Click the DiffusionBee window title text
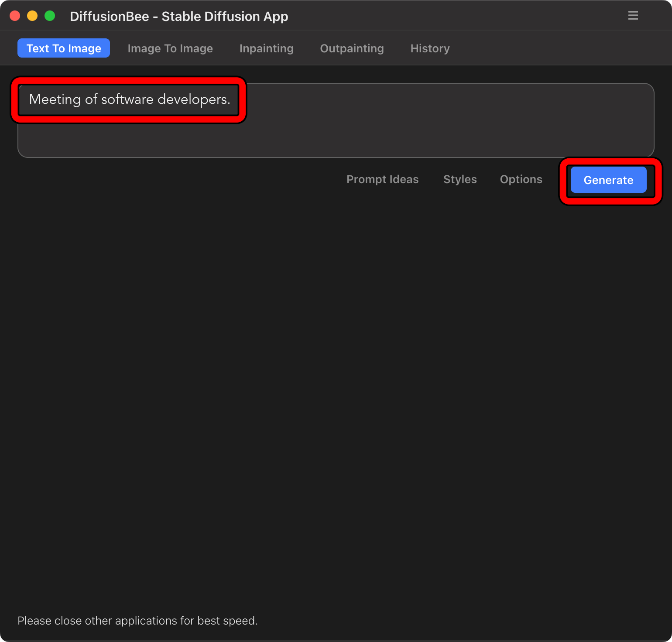This screenshot has height=642, width=672. tap(179, 17)
